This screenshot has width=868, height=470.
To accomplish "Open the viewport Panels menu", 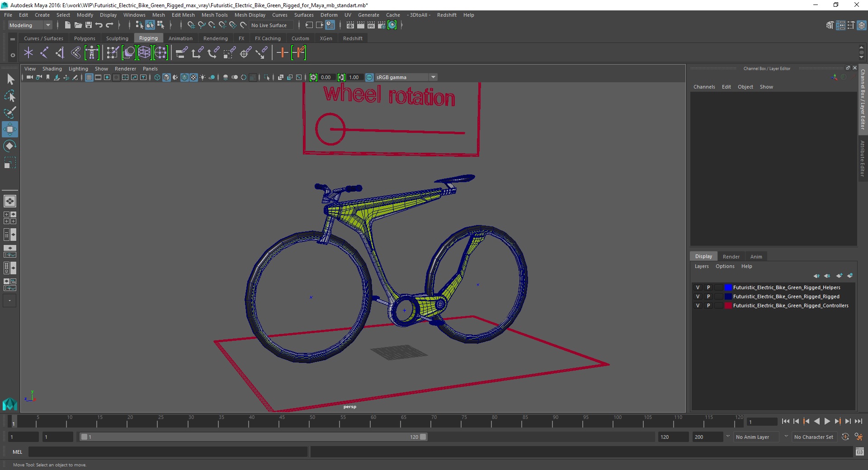I will [x=150, y=69].
